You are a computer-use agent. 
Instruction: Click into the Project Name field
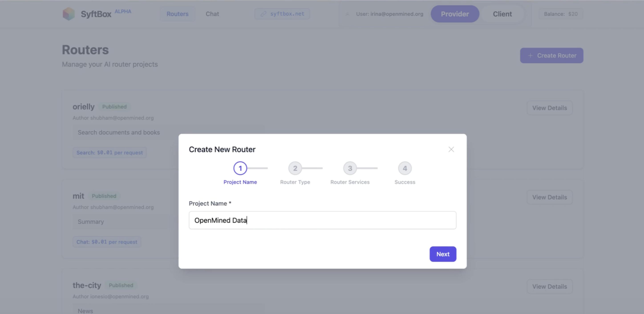click(322, 220)
